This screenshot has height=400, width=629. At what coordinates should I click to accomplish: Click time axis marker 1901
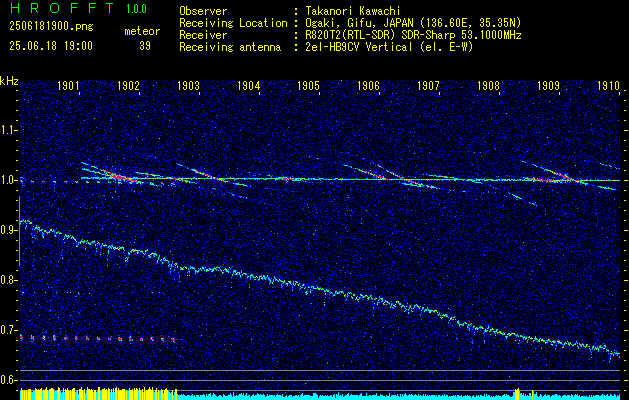click(x=68, y=86)
